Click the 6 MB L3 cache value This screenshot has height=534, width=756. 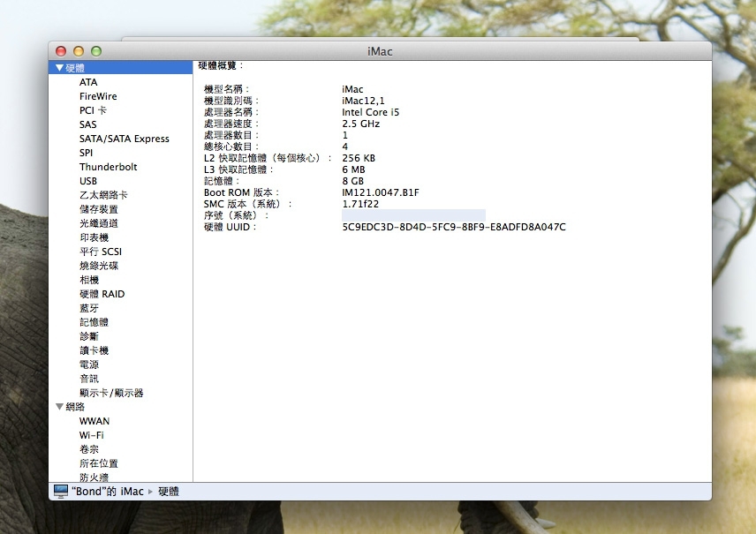(353, 169)
